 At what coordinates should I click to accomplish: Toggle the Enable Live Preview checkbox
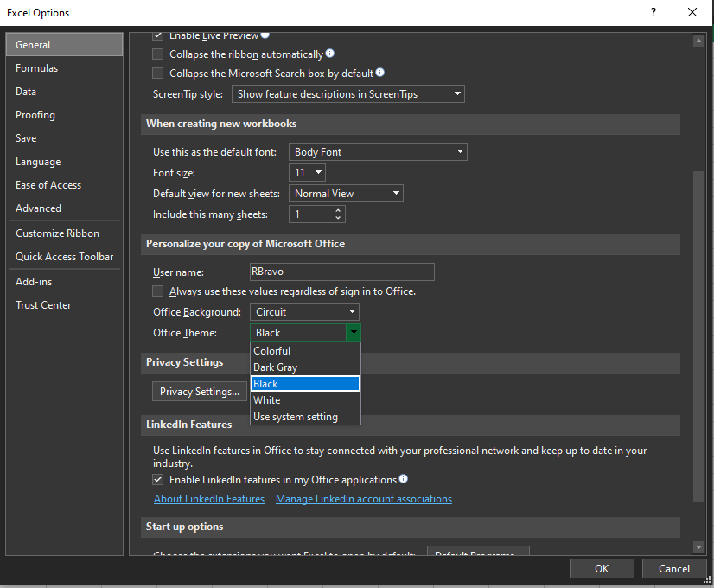tap(157, 35)
